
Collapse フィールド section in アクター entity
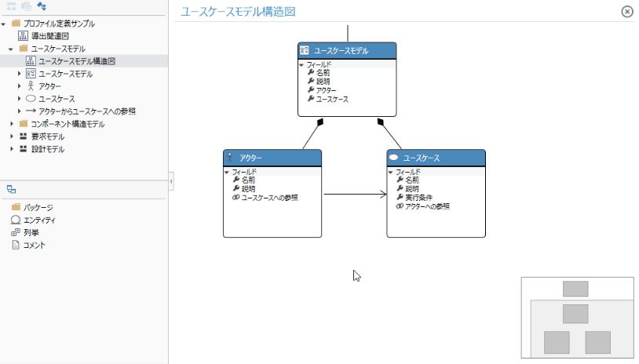(x=227, y=172)
